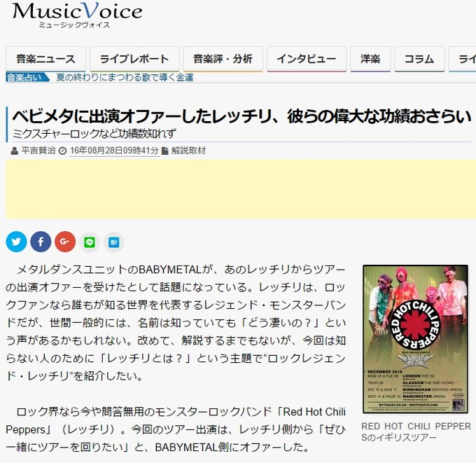The height and width of the screenshot is (463, 476).
Task: Open the 解説取材 category link
Action: point(188,151)
